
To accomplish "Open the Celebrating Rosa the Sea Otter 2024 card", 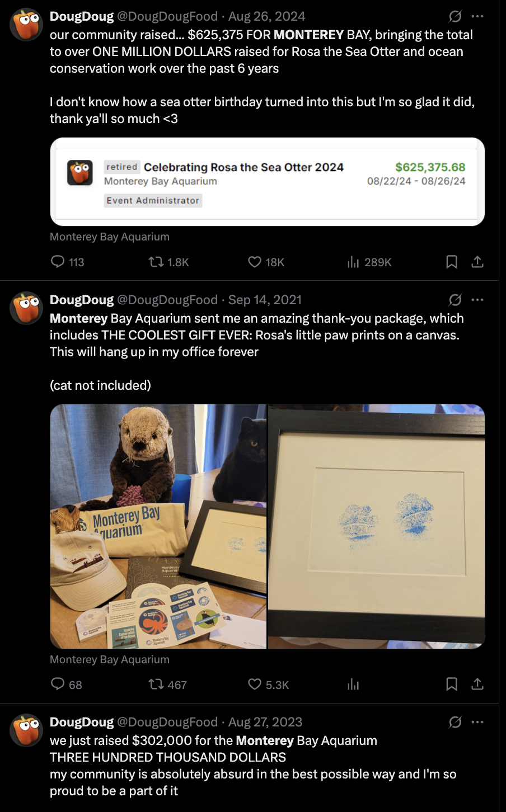I will coord(268,182).
